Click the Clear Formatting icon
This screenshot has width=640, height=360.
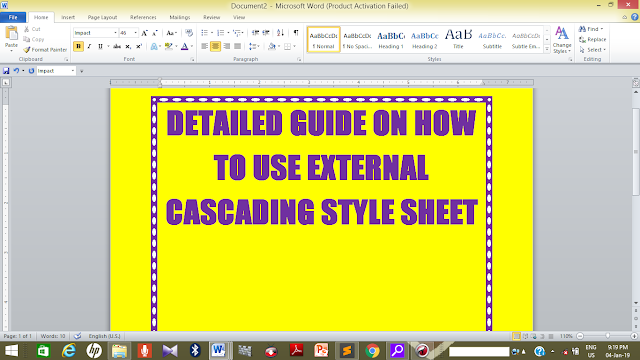coord(189,33)
